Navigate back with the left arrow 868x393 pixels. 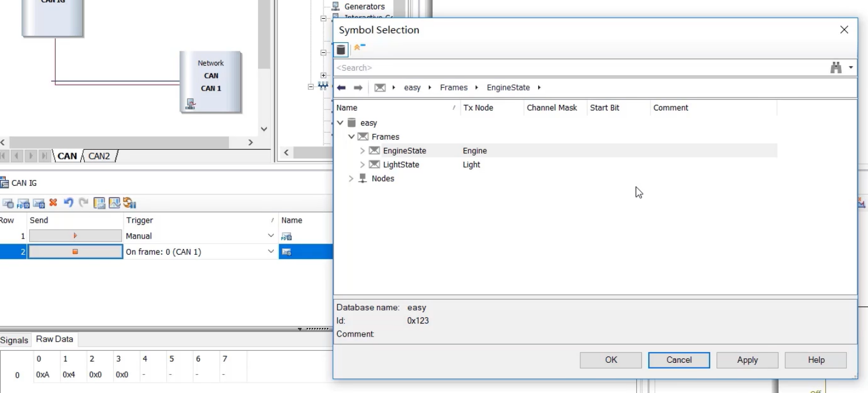pos(342,88)
